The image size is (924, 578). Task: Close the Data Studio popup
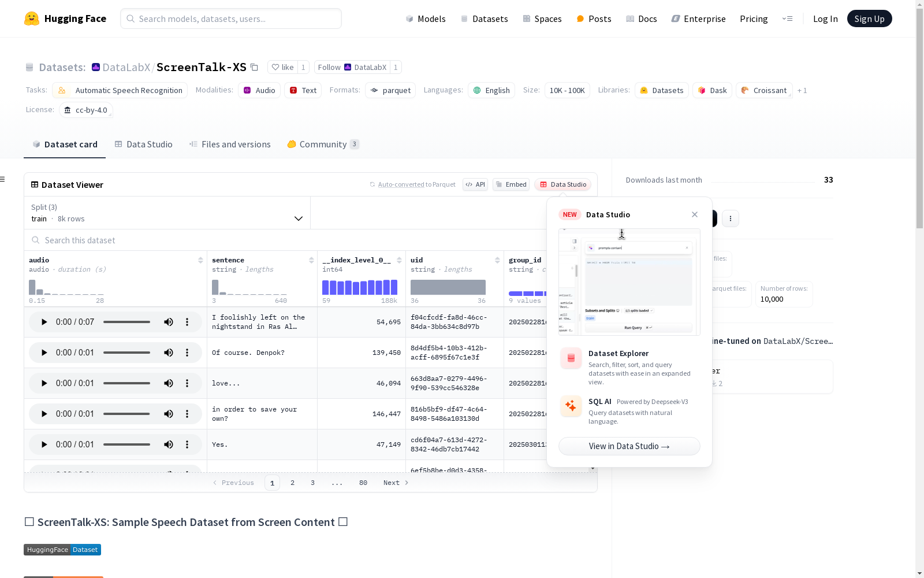click(x=695, y=214)
